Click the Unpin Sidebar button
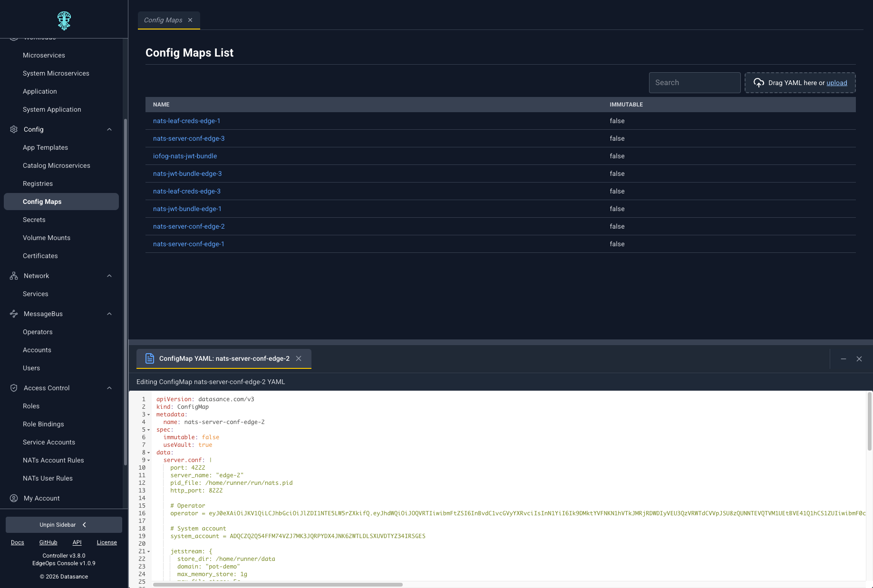 [x=64, y=525]
